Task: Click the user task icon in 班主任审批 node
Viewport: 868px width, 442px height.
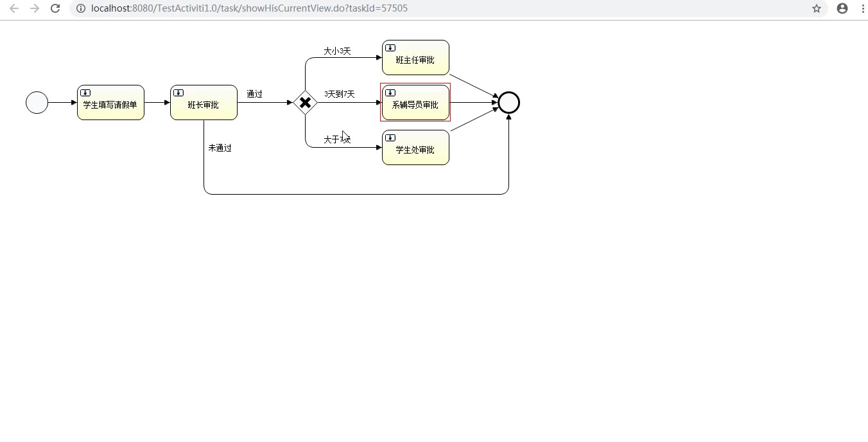Action: coord(390,48)
